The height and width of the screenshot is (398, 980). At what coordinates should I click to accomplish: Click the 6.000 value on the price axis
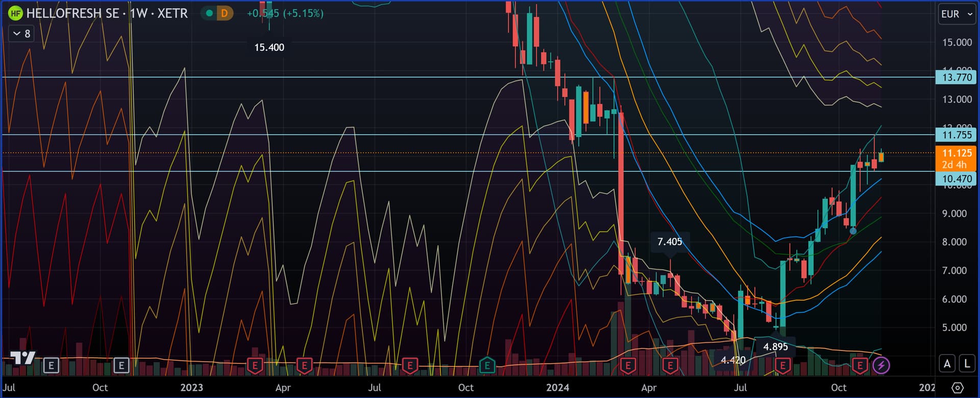(x=954, y=299)
